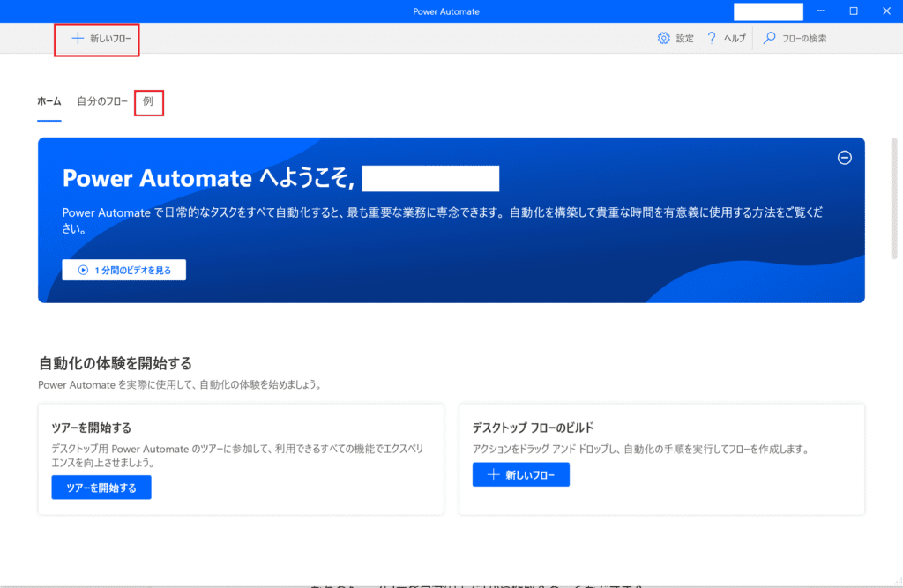Switch to the ホーム tab
Viewport: 903px width, 588px height.
[x=49, y=101]
